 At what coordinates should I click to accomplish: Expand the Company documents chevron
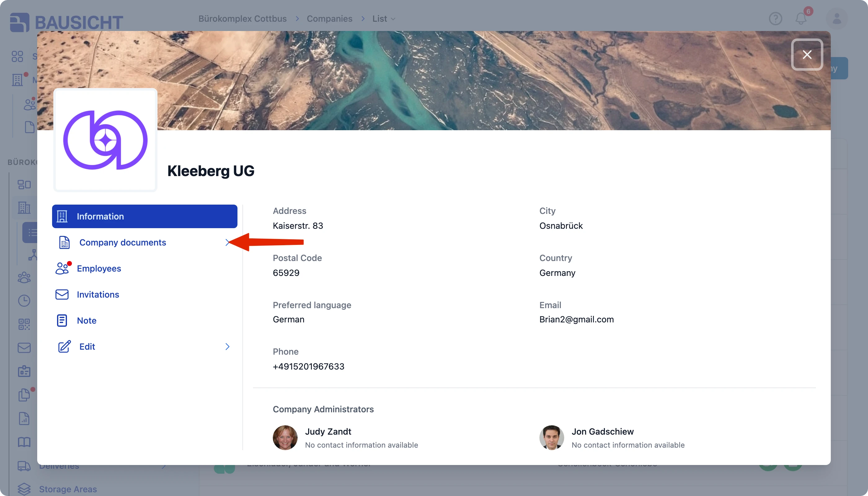(x=227, y=242)
